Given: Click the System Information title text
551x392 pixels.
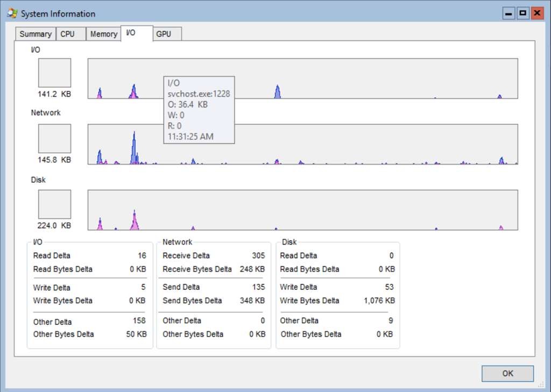Looking at the screenshot, I should coord(58,14).
